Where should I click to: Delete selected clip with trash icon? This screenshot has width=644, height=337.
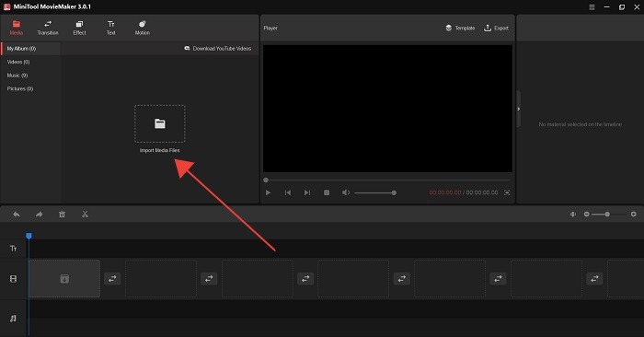[x=62, y=215]
